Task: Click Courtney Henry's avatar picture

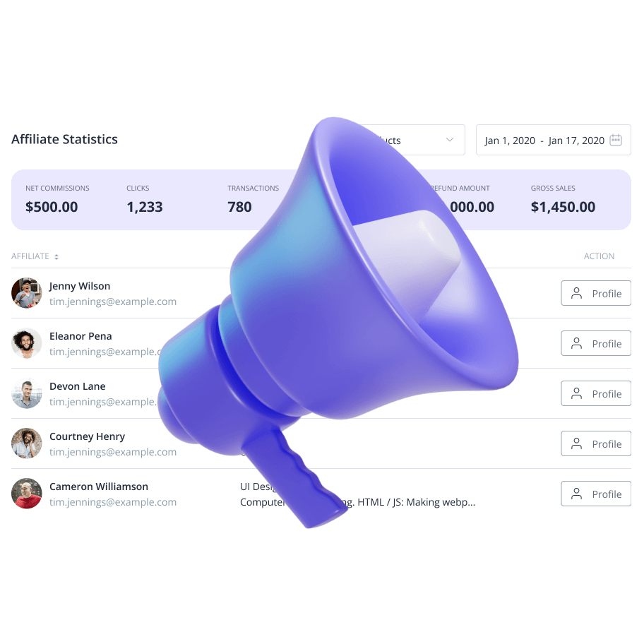Action: pos(27,443)
